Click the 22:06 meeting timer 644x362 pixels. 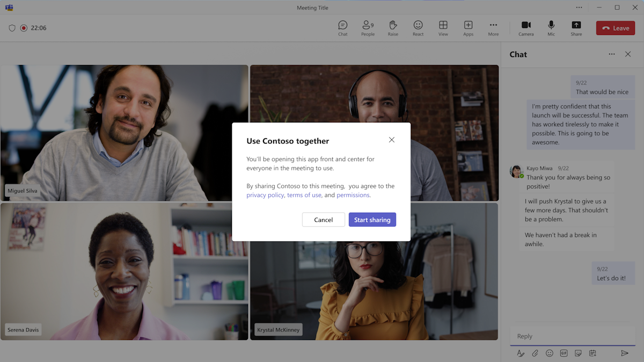[39, 28]
